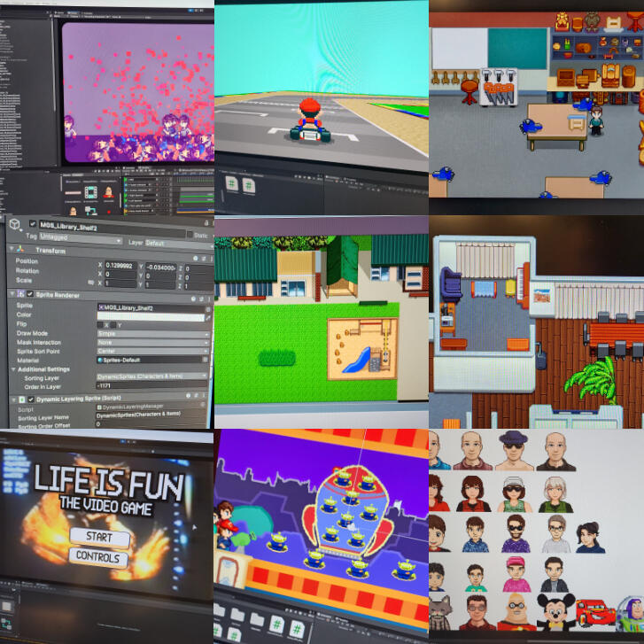Collapse the Additional Settings section
Image resolution: width=644 pixels, height=644 pixels.
tap(12, 369)
